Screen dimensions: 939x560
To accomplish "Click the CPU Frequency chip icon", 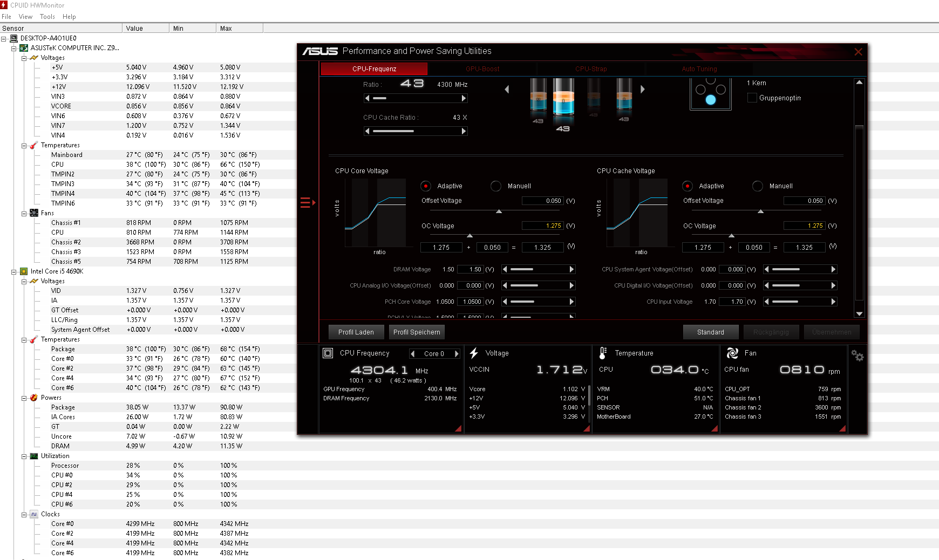I will pyautogui.click(x=328, y=353).
